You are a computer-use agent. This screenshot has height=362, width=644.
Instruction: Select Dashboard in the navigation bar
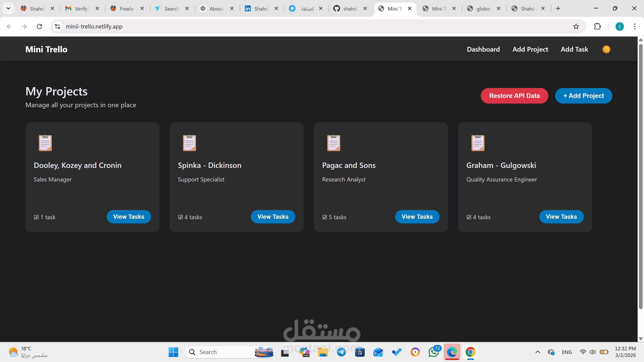tap(483, 49)
